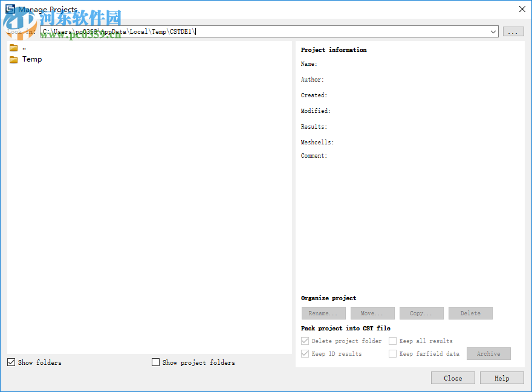Screen dimensions: 532x392
Task: Uncheck the Delete project folder option
Action: [305, 341]
